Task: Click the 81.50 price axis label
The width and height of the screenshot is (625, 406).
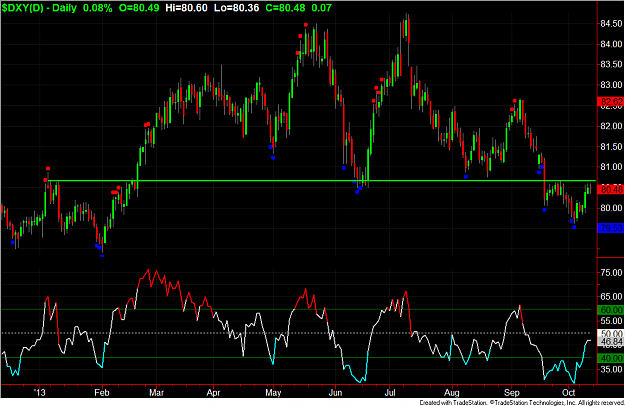Action: point(611,147)
